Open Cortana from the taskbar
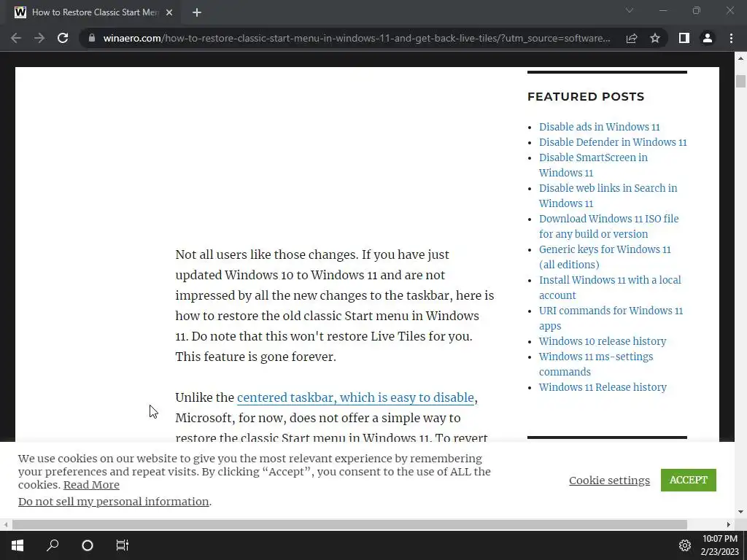Screen dimensions: 747x560 [88, 545]
